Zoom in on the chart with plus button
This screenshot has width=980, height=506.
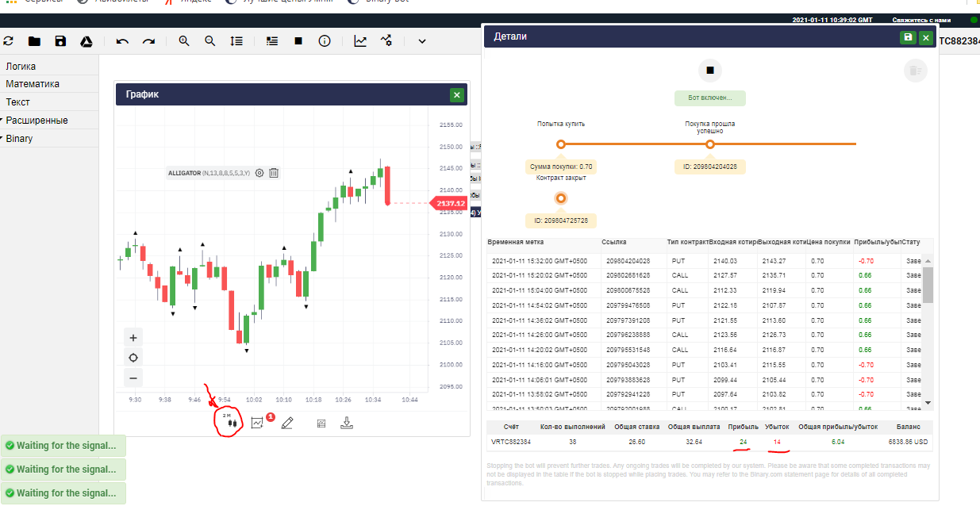133,337
